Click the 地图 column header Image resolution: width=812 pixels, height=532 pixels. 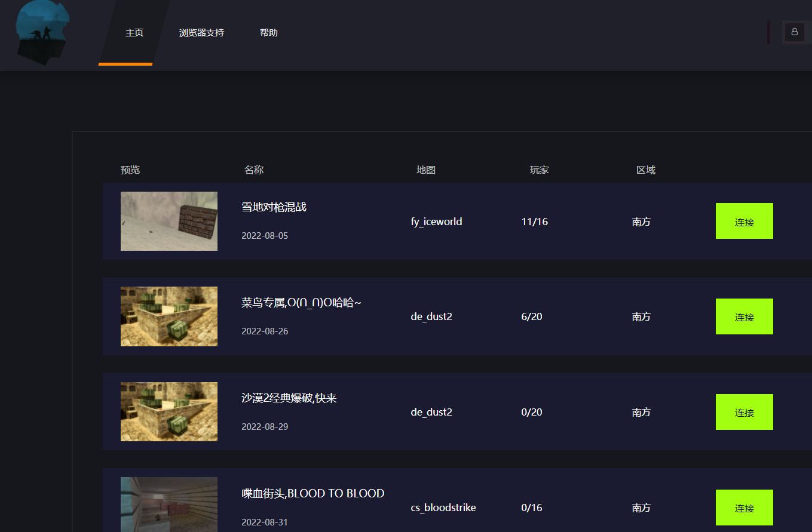pyautogui.click(x=426, y=170)
